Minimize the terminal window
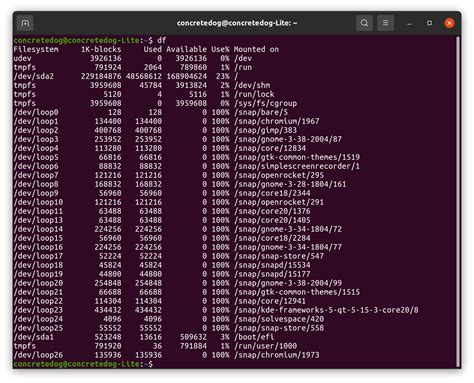Screen dimensions: 474x383 pos(409,23)
